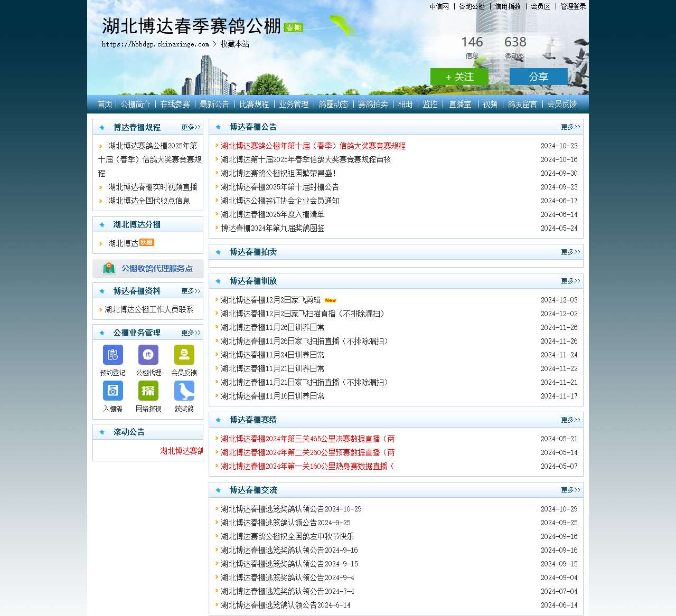
Task: Open the 监控 menu item
Action: pos(429,105)
